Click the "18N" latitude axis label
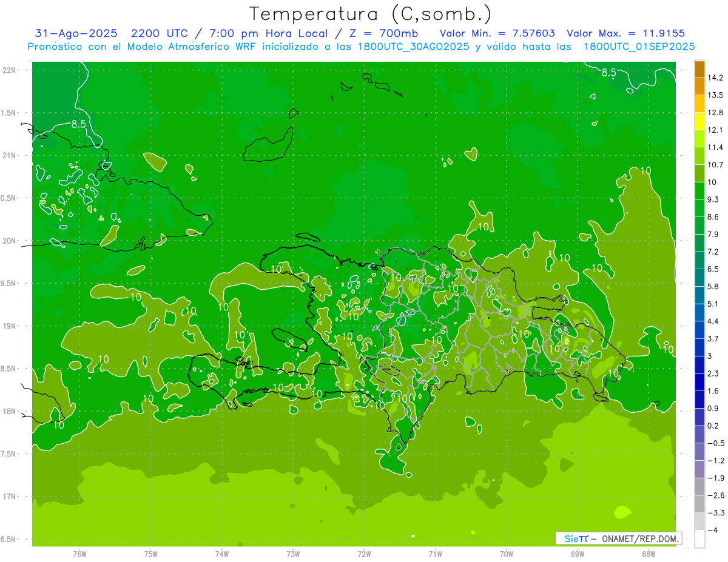This screenshot has width=728, height=562. pos(10,412)
